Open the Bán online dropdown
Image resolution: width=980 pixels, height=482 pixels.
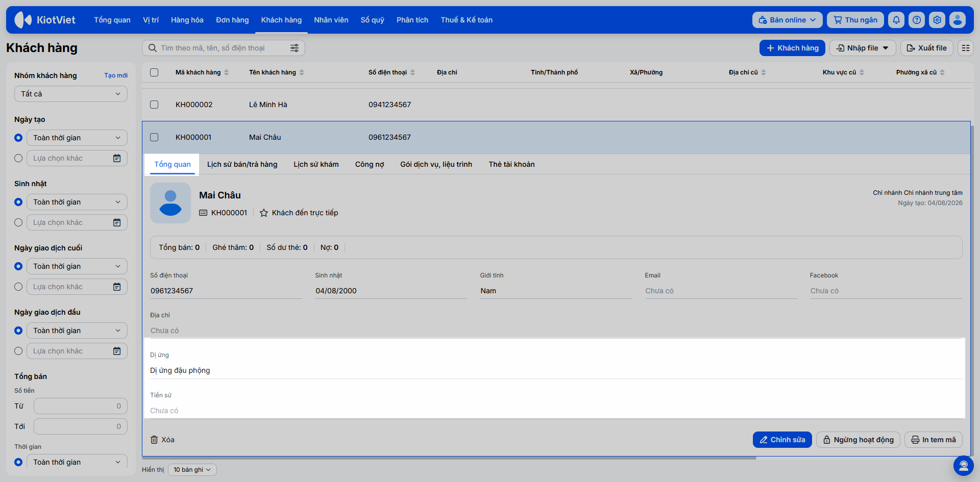[x=787, y=20]
